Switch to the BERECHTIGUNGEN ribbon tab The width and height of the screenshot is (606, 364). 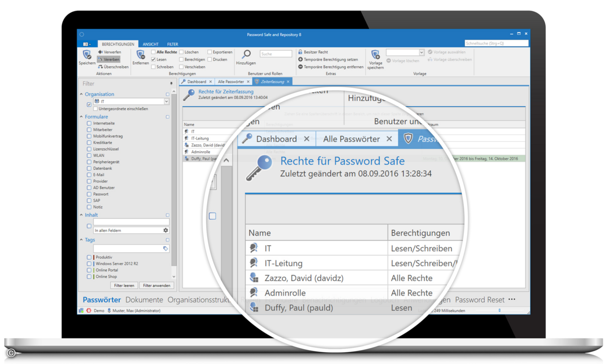click(118, 44)
